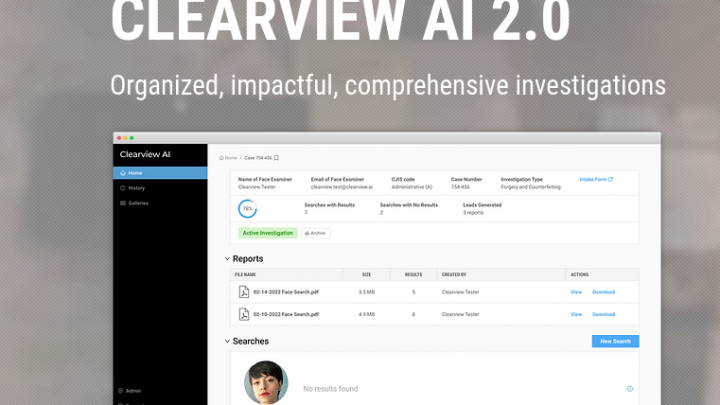Click the 78% progress circle

click(x=248, y=209)
